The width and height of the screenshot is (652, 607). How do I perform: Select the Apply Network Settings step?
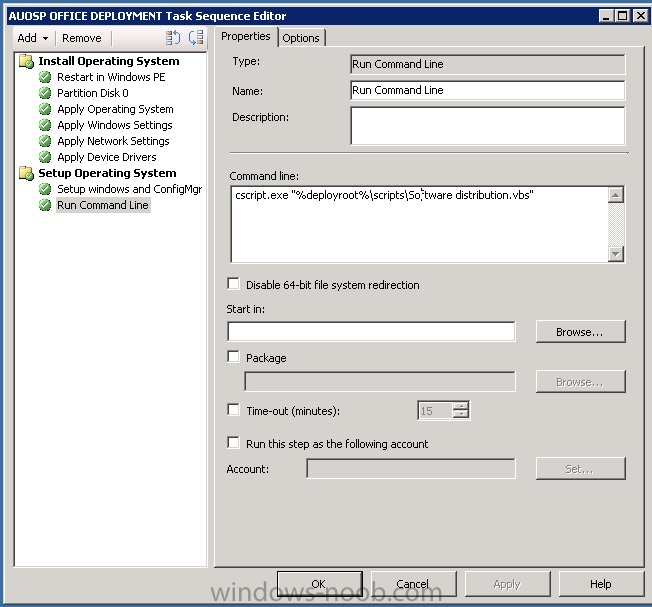[x=113, y=141]
